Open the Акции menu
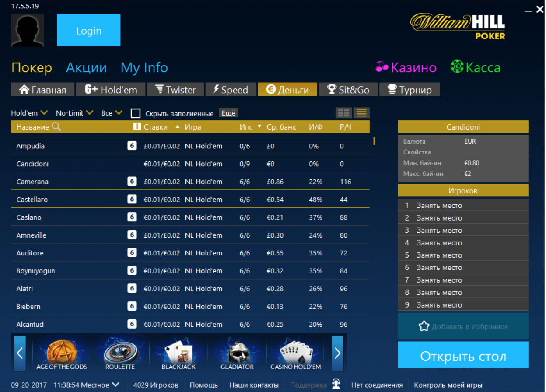The width and height of the screenshot is (546, 392). 86,68
